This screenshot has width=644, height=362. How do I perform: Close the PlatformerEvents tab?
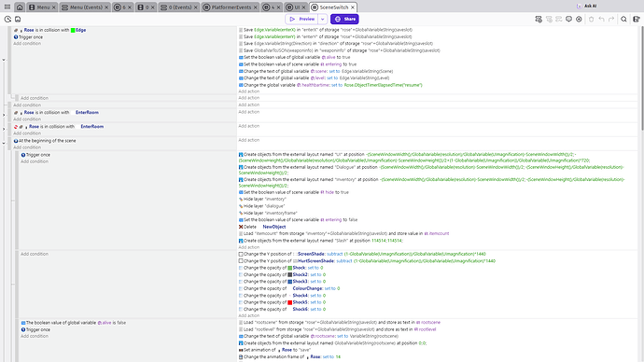[x=256, y=7]
